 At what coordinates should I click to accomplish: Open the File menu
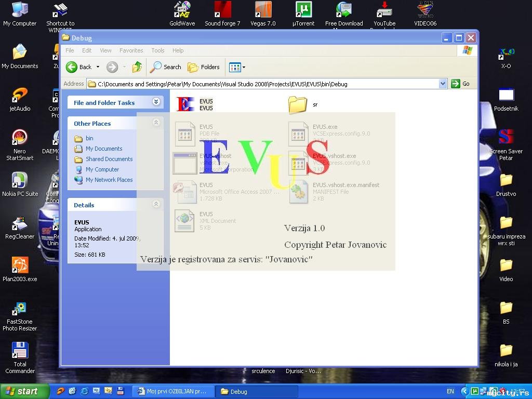[x=70, y=50]
